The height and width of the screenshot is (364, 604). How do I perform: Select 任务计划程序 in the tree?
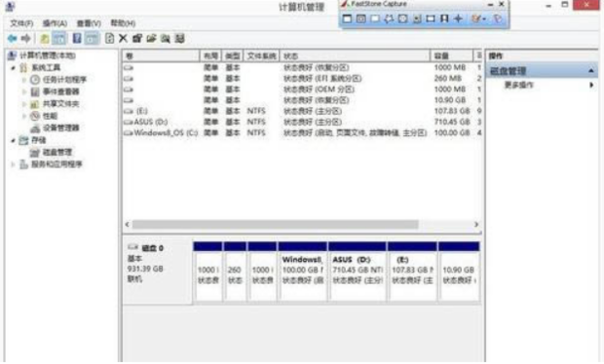(64, 80)
